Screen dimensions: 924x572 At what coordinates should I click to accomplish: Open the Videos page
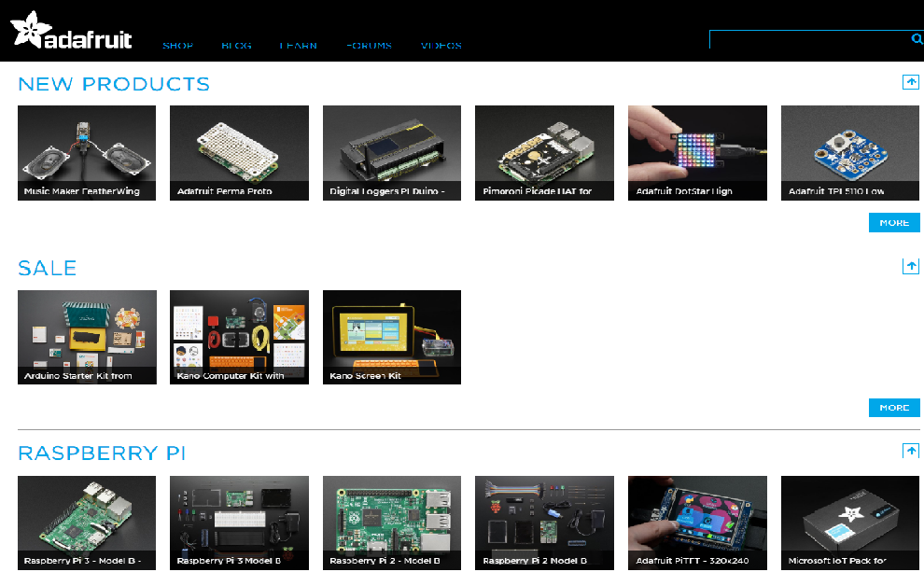coord(441,46)
